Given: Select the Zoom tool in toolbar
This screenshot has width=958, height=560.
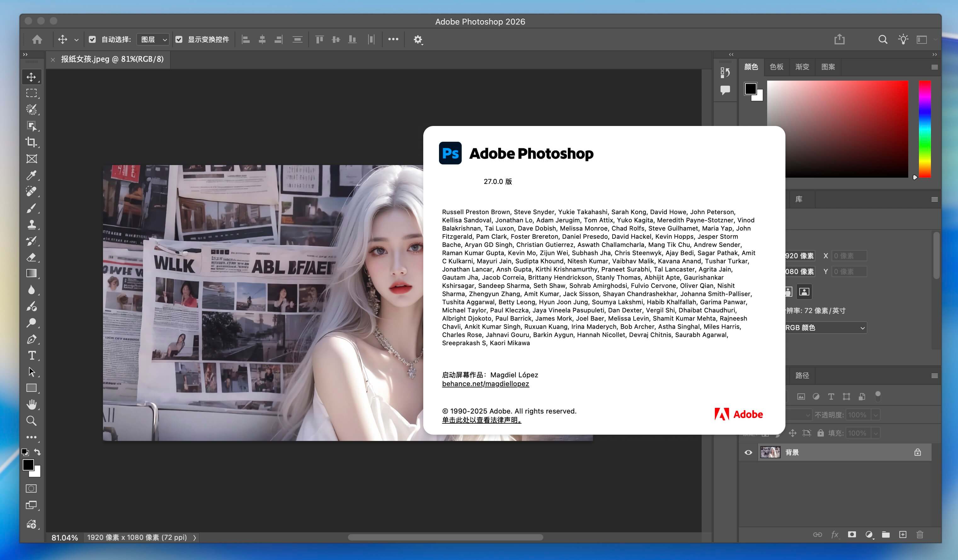Looking at the screenshot, I should (x=31, y=421).
